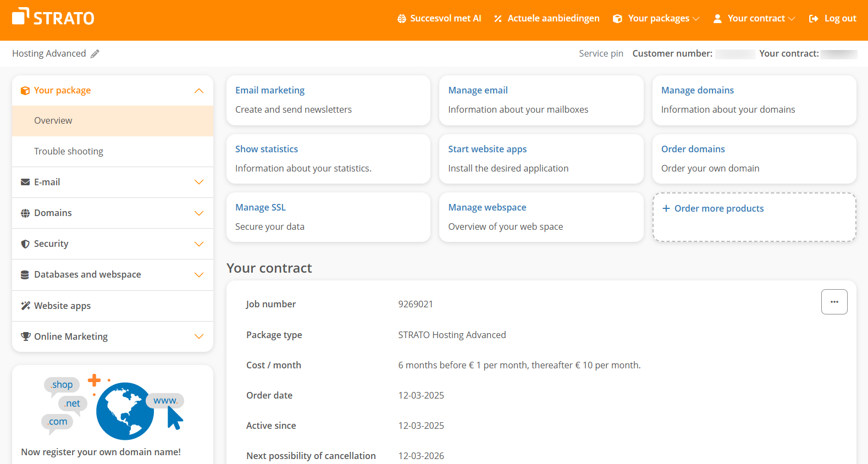The height and width of the screenshot is (464, 868).
Task: Open the Your contract dropdown menu
Action: pos(754,19)
